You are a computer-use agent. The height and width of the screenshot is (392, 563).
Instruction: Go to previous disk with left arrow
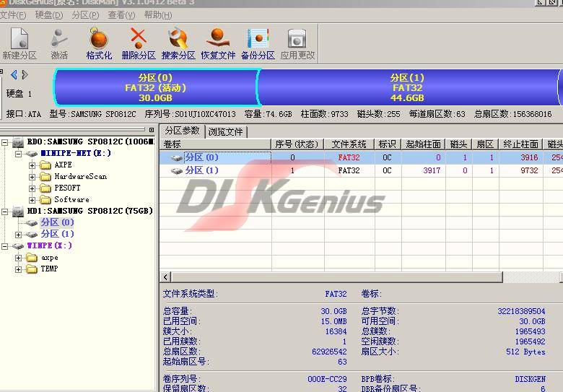pos(14,74)
